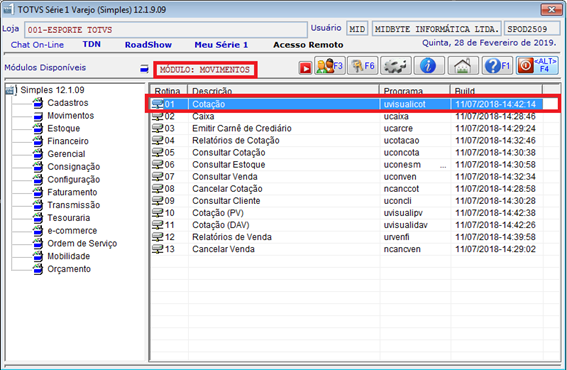Open the Acesso Remoto link
Viewport: 567px width, 370px height.
tap(308, 45)
